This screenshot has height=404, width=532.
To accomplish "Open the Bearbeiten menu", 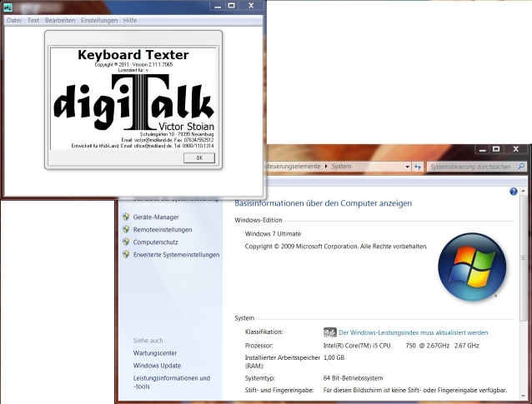I will (60, 20).
